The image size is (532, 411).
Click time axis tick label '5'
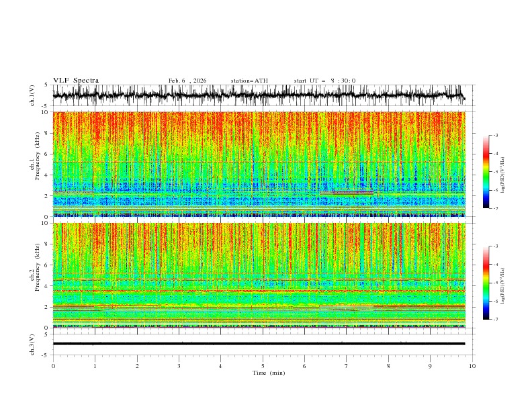pyautogui.click(x=263, y=366)
